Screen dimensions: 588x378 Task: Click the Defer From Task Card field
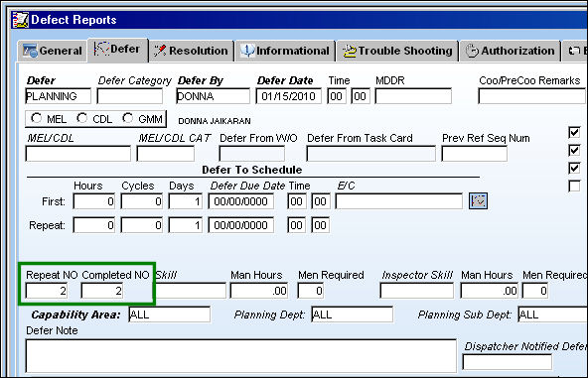[x=370, y=154]
